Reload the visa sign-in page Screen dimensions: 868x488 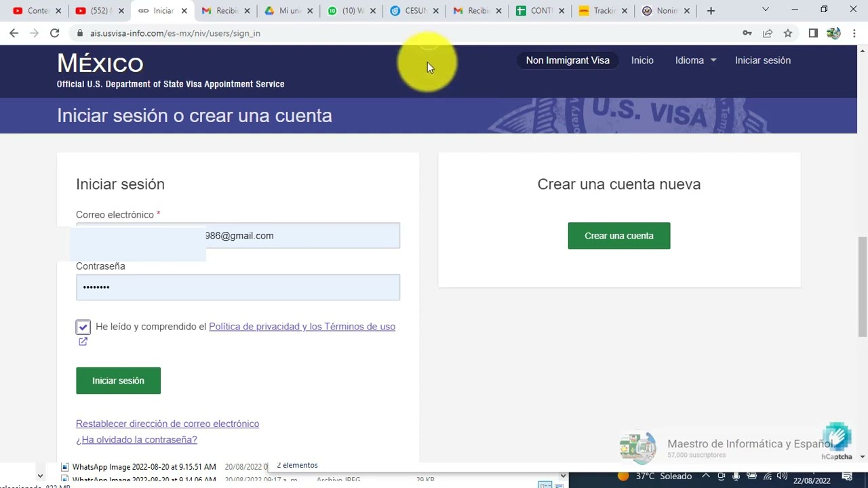pos(55,33)
